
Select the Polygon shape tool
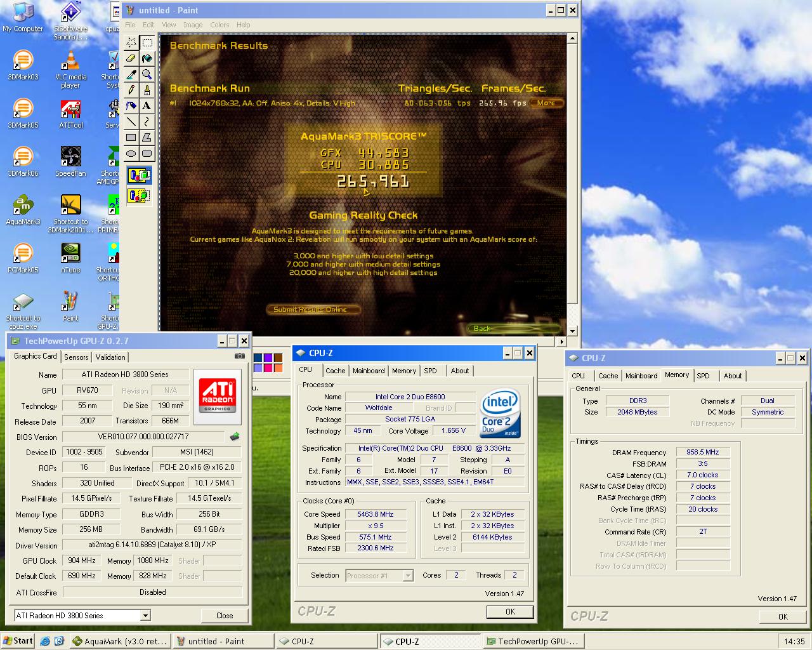point(147,137)
